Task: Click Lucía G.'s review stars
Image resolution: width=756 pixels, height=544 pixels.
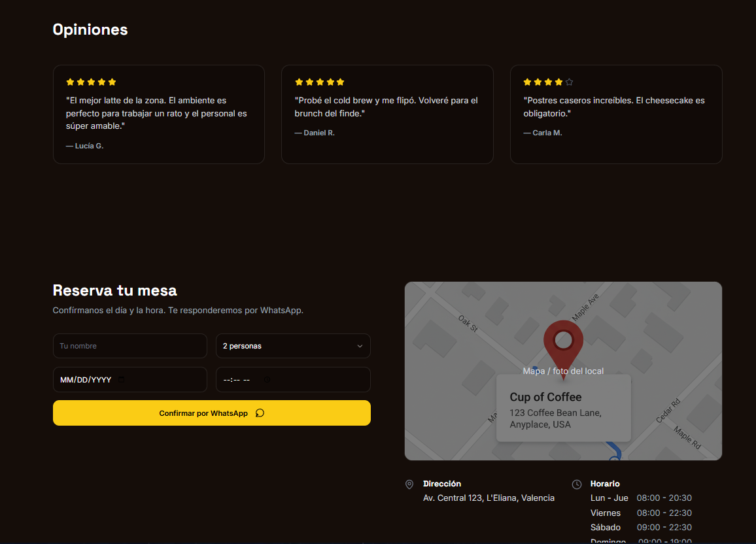Action: 91,82
